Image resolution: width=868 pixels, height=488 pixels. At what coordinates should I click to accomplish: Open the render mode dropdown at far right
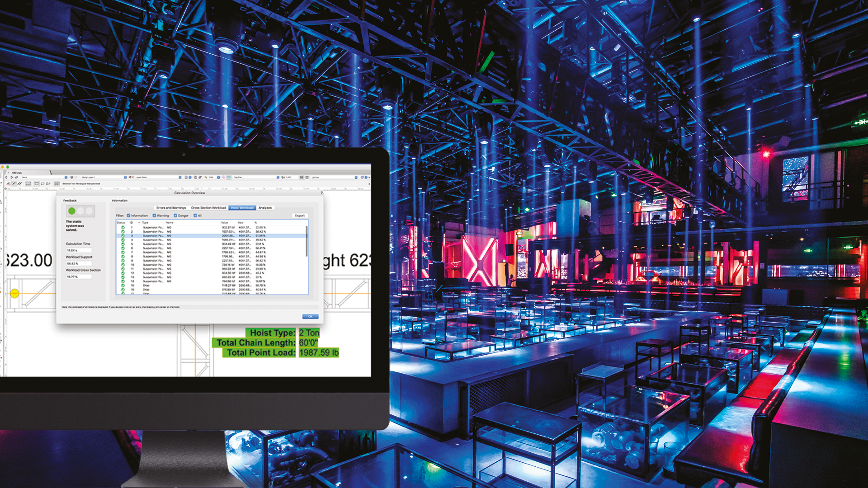356,177
